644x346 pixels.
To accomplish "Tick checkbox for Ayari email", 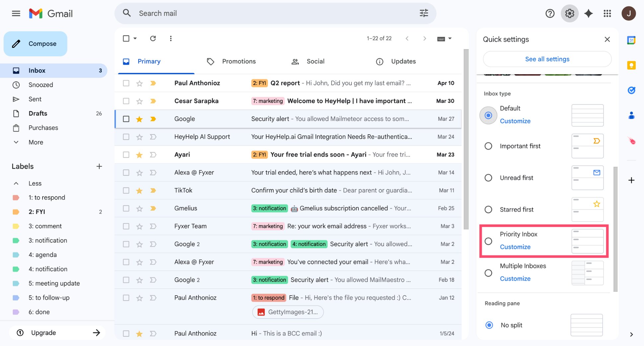I will click(126, 155).
